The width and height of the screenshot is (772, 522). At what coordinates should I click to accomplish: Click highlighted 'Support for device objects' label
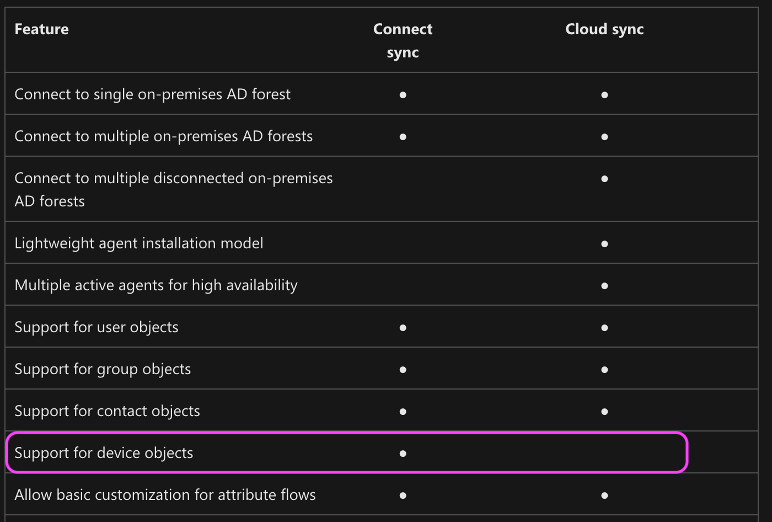[x=103, y=453]
